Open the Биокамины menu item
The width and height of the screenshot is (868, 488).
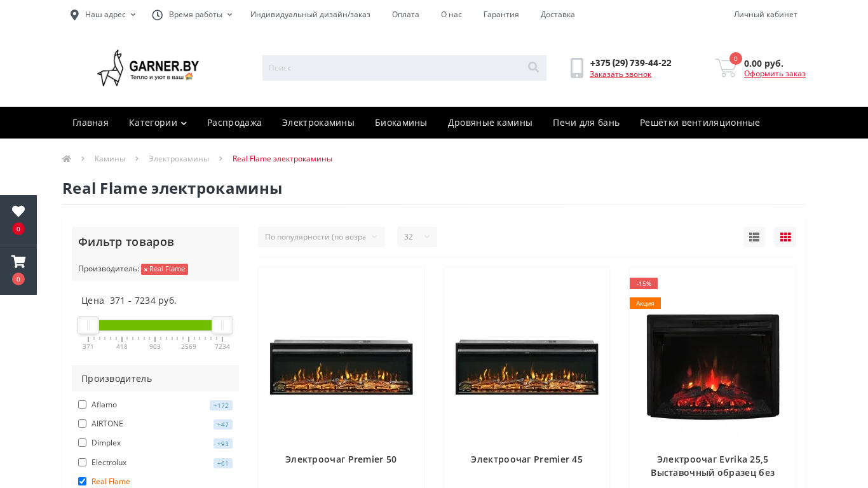click(x=401, y=123)
